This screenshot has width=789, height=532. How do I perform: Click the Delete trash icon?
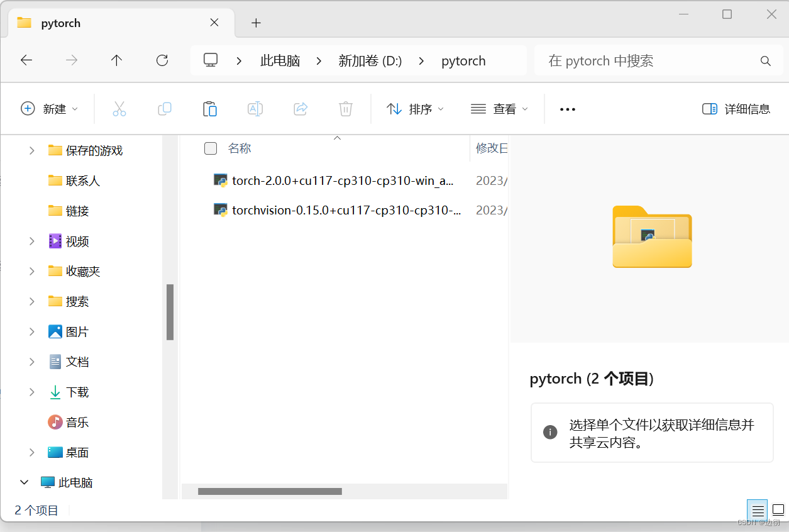(x=346, y=109)
